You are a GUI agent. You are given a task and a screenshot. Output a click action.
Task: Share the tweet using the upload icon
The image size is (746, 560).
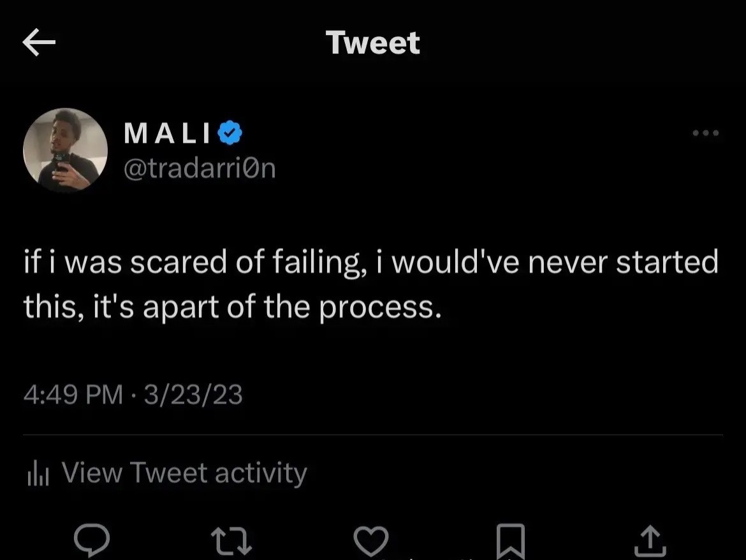pos(650,541)
